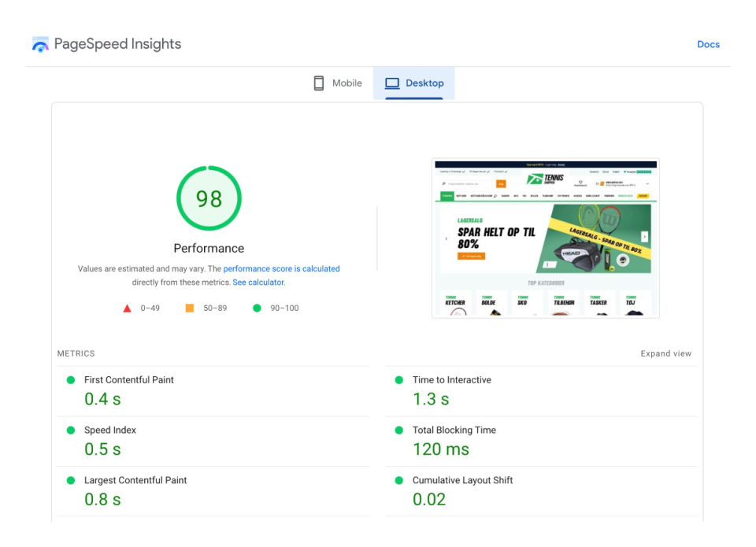Click the monitor icon on the Desktop tab
Image resolution: width=756 pixels, height=547 pixels.
(x=393, y=83)
